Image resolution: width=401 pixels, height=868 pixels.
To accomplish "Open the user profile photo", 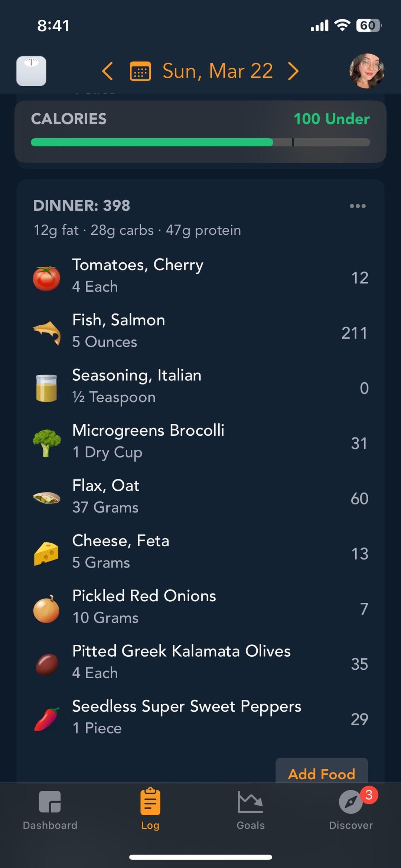I will pyautogui.click(x=367, y=71).
